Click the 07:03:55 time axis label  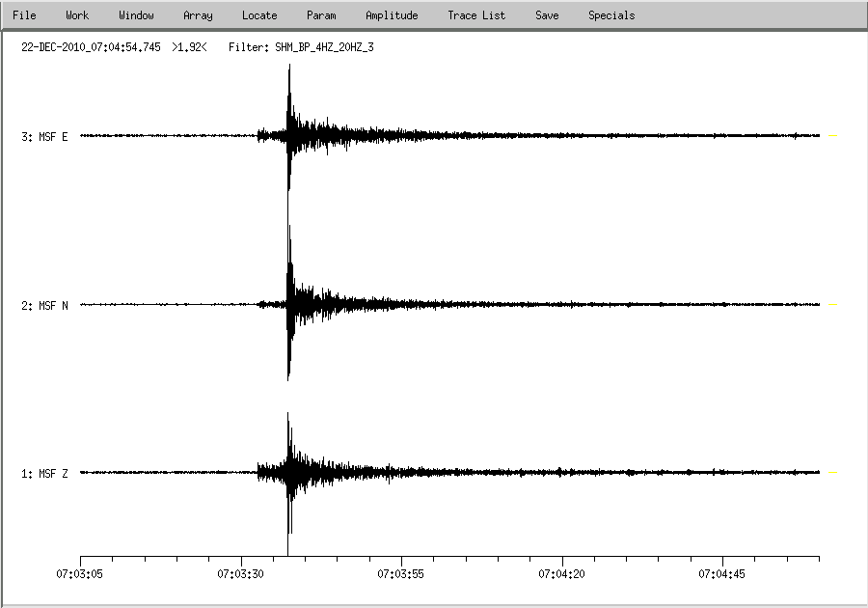402,574
